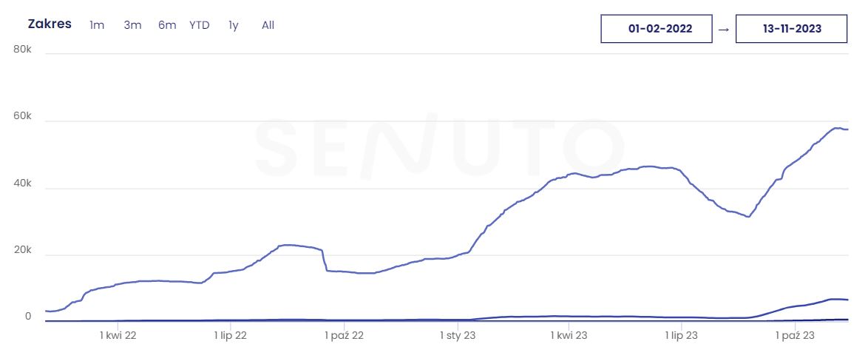Screen dimensions: 868x347
Task: Click the 60k y-axis label
Action: click(23, 117)
